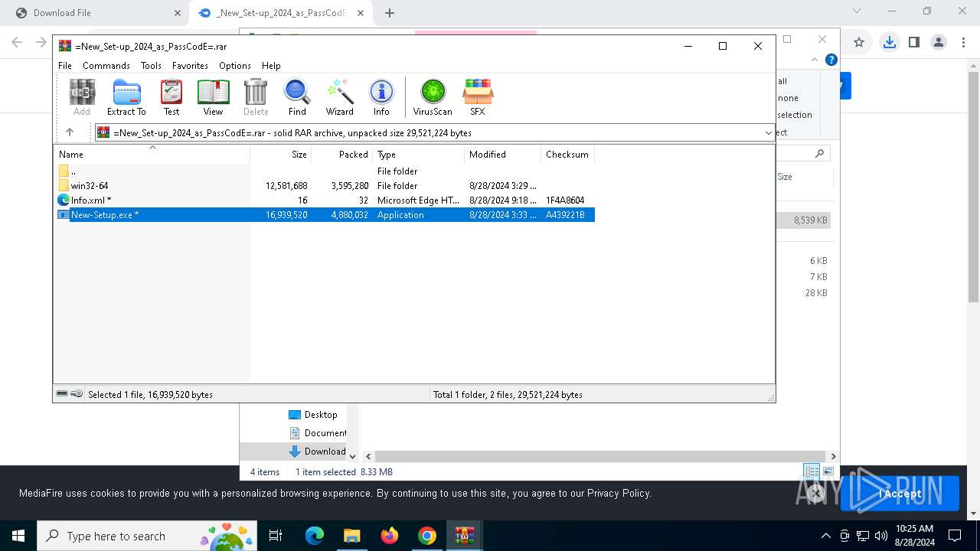Open the Favorites menu
The width and height of the screenshot is (980, 551).
[190, 66]
